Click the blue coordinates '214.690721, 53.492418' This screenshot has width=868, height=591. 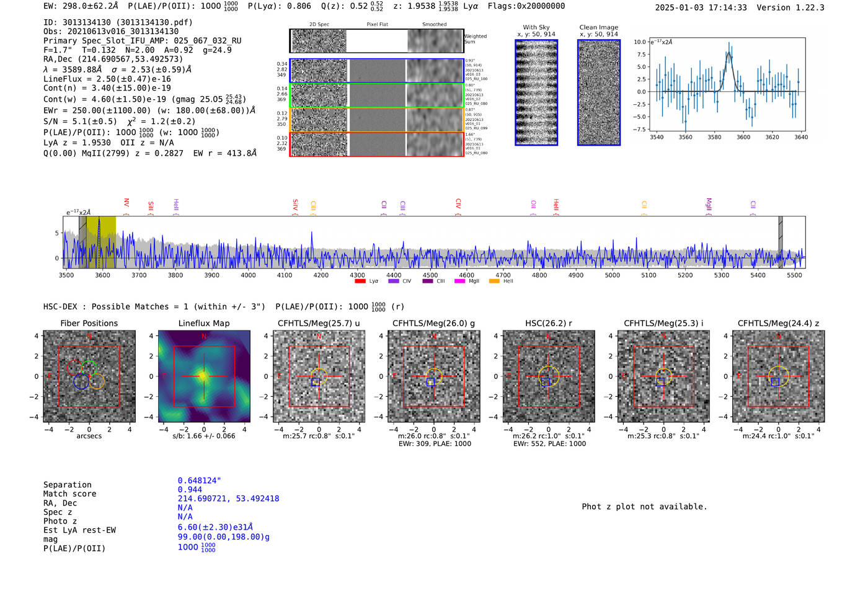pos(229,499)
